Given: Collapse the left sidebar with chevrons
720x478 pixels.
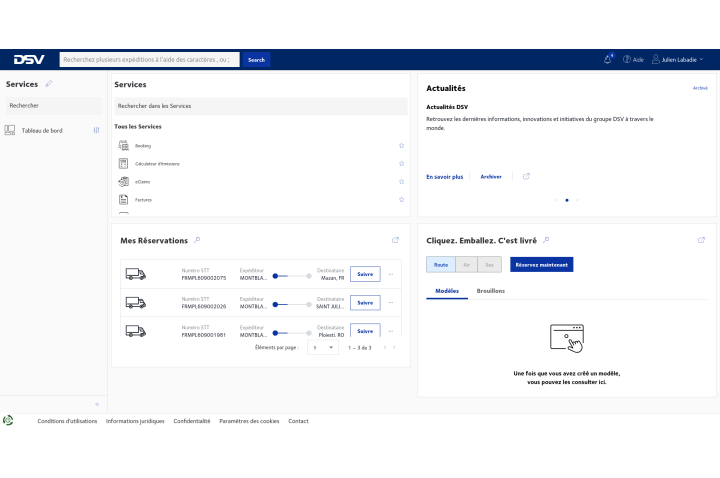Looking at the screenshot, I should point(97,404).
